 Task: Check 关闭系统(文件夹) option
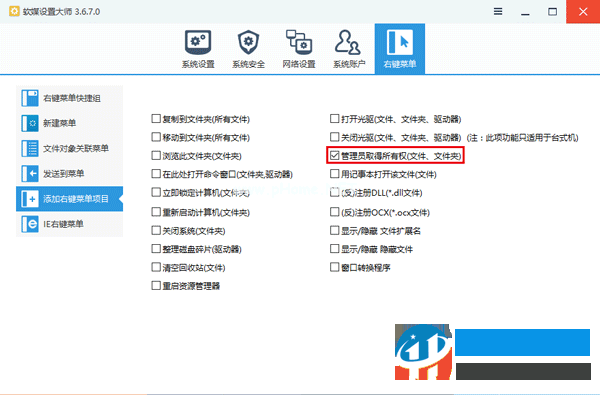(156, 230)
